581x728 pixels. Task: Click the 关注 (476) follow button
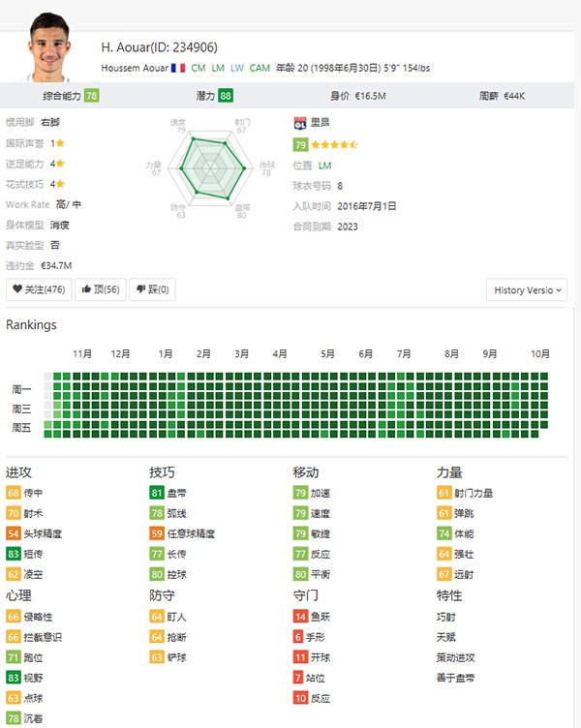[x=40, y=289]
